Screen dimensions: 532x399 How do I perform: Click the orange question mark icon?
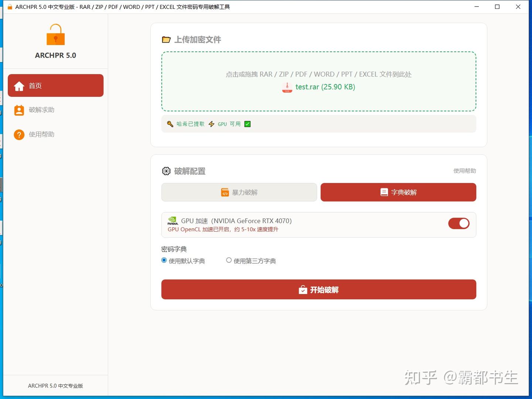coord(19,134)
